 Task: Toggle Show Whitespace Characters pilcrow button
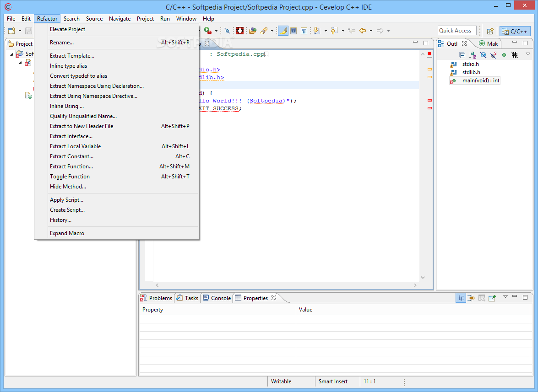click(304, 31)
